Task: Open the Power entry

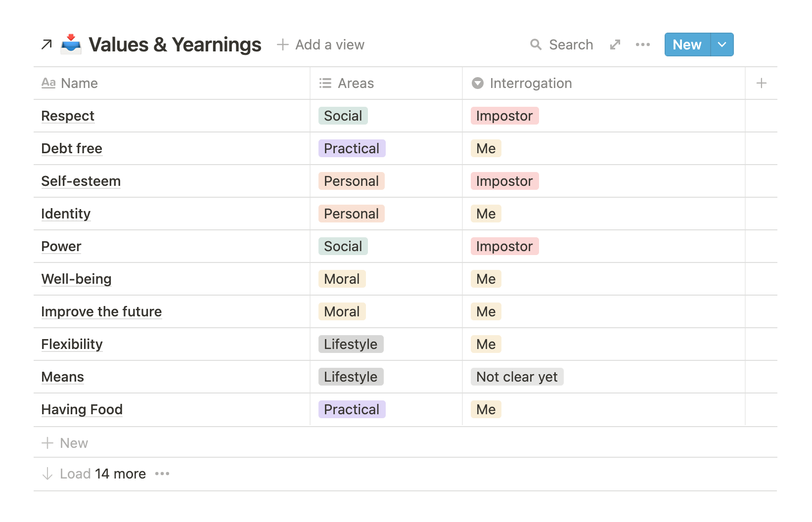Action: pos(61,246)
